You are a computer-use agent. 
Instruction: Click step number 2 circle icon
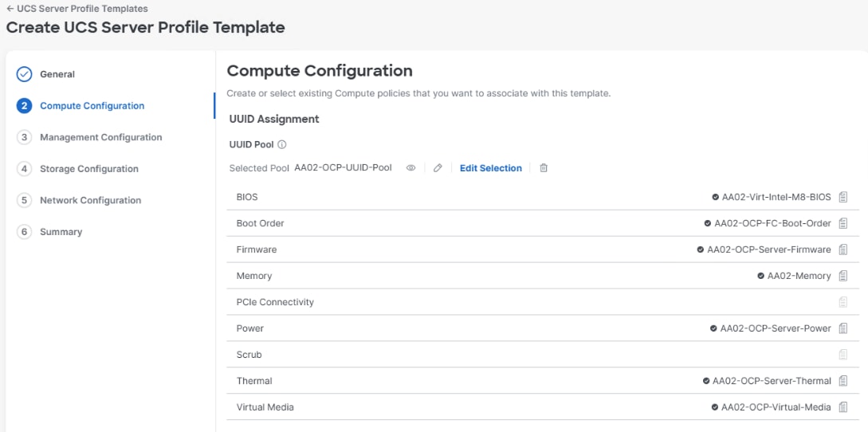click(x=25, y=106)
